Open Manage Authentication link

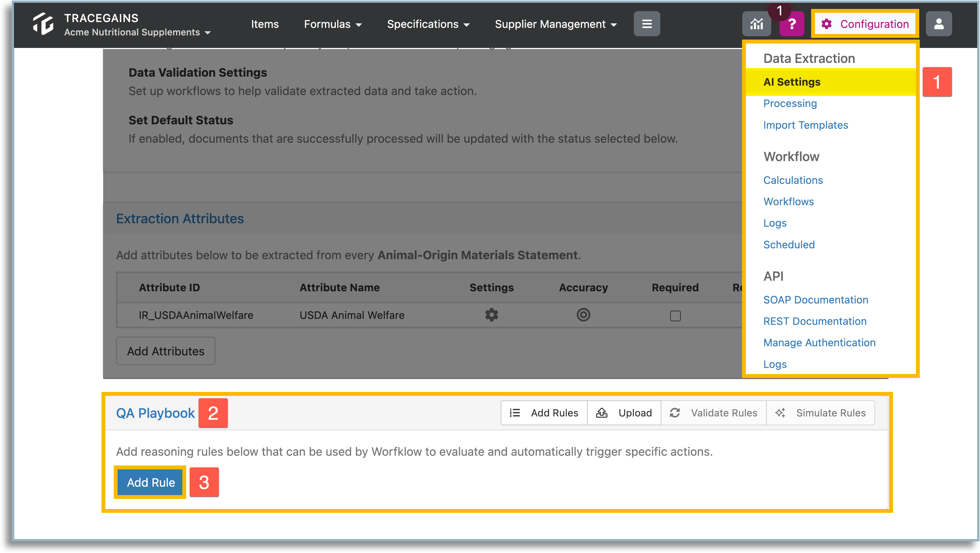[x=819, y=343]
